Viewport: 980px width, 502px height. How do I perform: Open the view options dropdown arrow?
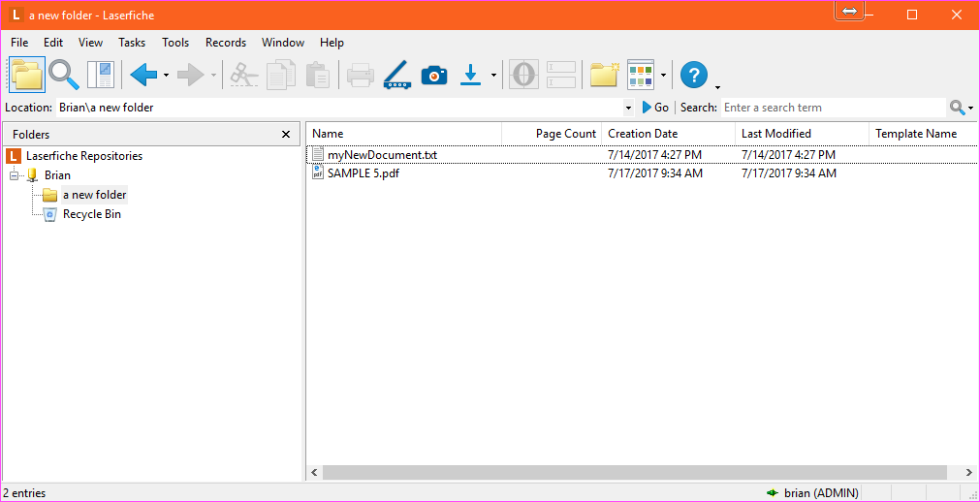(663, 75)
